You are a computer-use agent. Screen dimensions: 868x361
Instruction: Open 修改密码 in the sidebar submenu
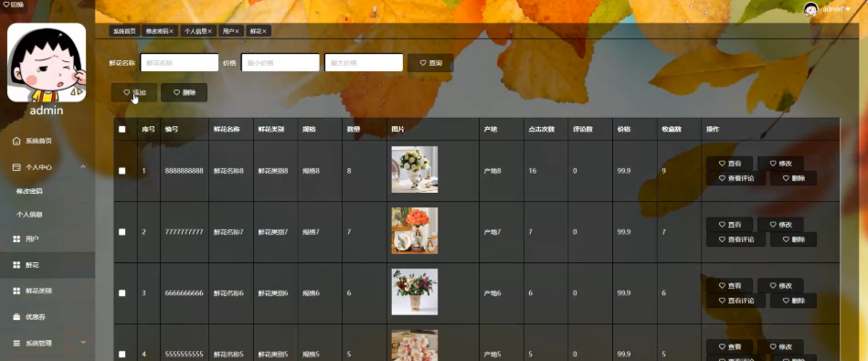click(29, 192)
